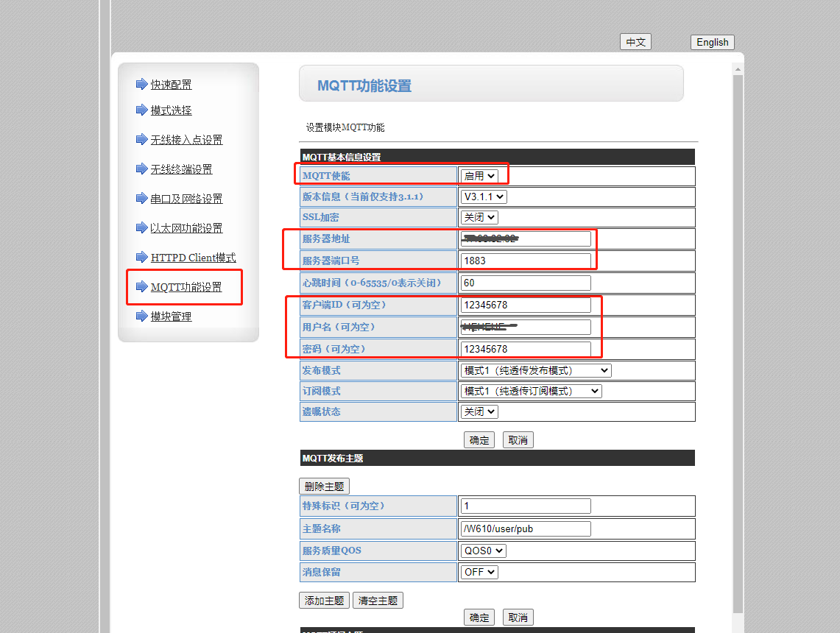
Task: Click the arrow icon beside 快速配置
Action: click(x=142, y=84)
